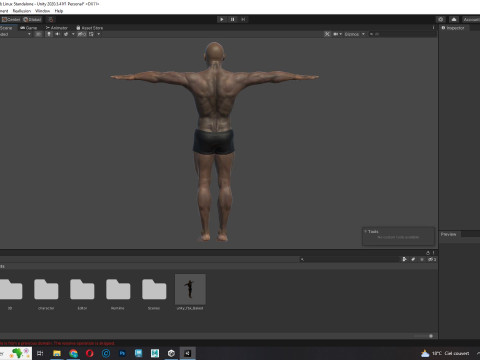Click the snap settings icon next to Global
This screenshot has width=480, height=360.
(51, 19)
